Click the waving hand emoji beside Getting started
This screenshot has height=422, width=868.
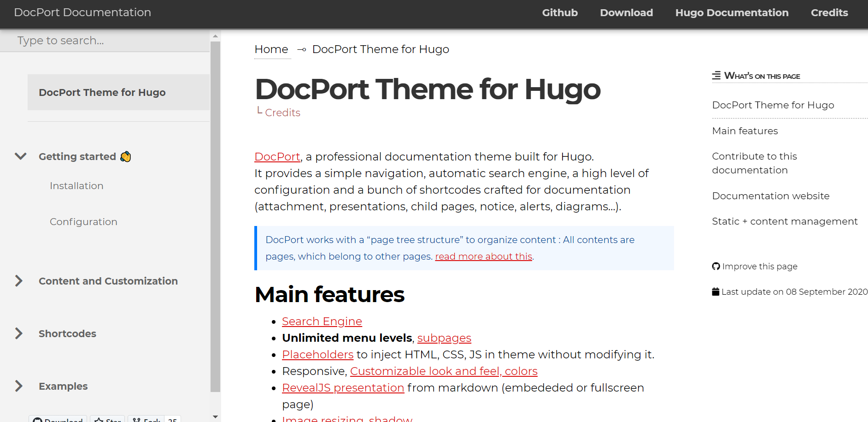[125, 157]
